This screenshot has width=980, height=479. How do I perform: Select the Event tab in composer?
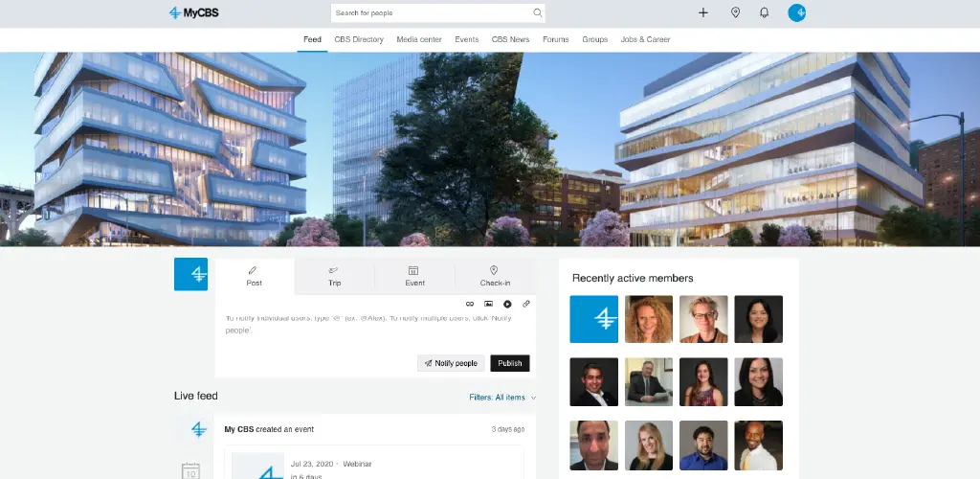click(x=415, y=277)
